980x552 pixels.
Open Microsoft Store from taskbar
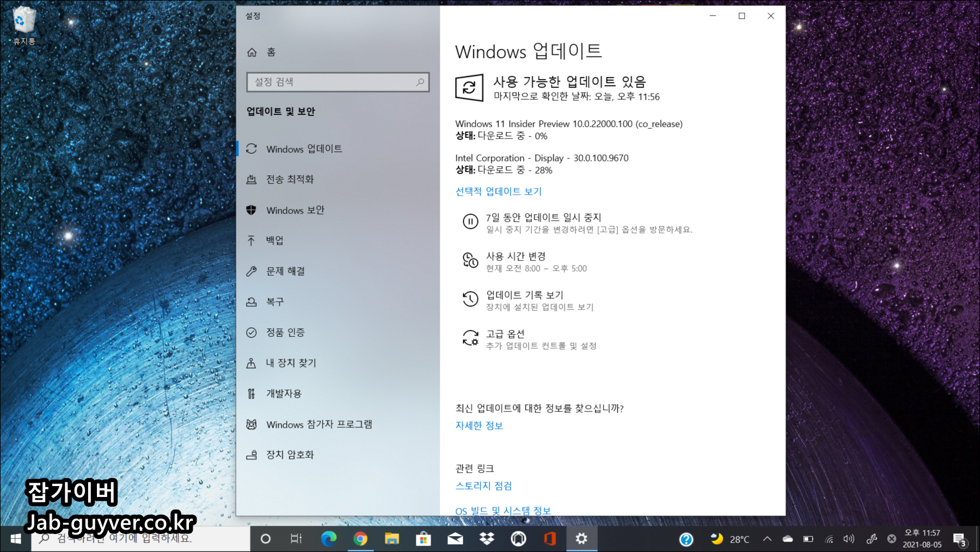click(x=424, y=539)
